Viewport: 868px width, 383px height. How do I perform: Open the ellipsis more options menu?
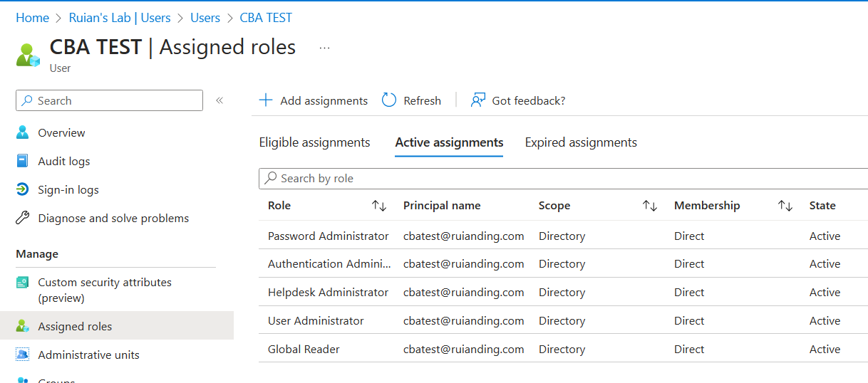click(325, 48)
